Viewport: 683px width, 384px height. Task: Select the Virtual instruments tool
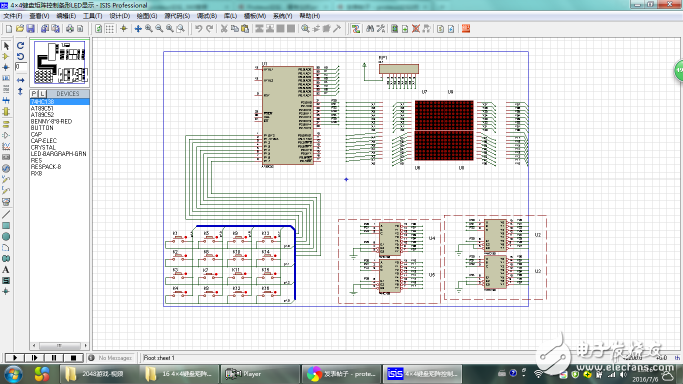click(6, 202)
